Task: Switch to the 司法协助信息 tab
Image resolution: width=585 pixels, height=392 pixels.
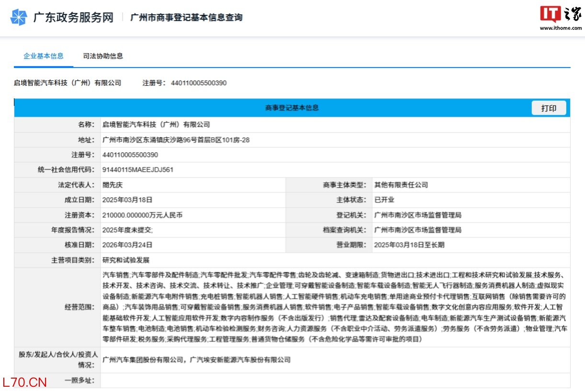Action: (x=103, y=56)
